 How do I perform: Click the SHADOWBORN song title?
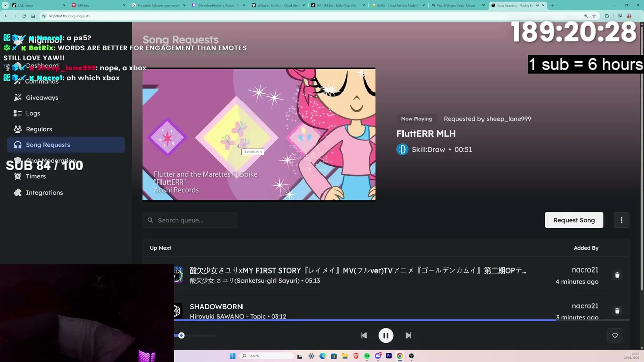pyautogui.click(x=216, y=306)
